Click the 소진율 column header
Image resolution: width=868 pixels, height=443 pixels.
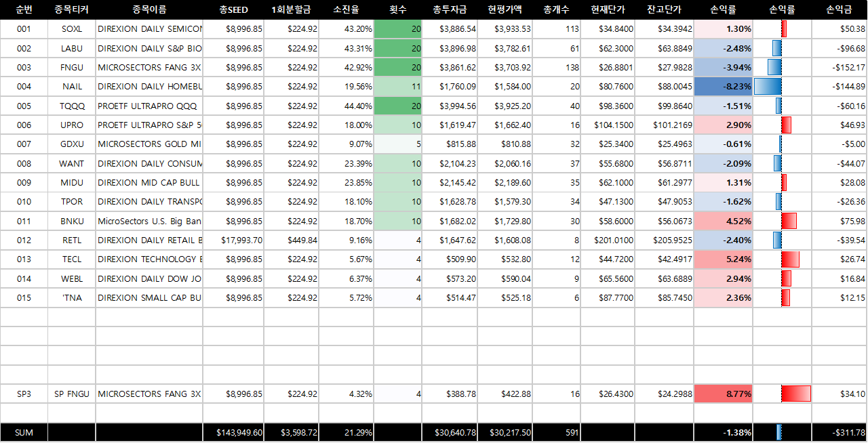(346, 9)
